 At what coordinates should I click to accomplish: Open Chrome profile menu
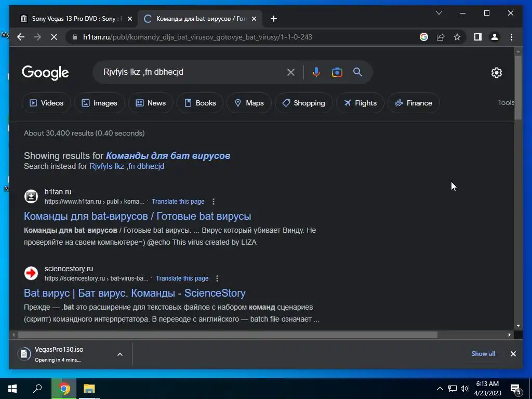(x=495, y=37)
